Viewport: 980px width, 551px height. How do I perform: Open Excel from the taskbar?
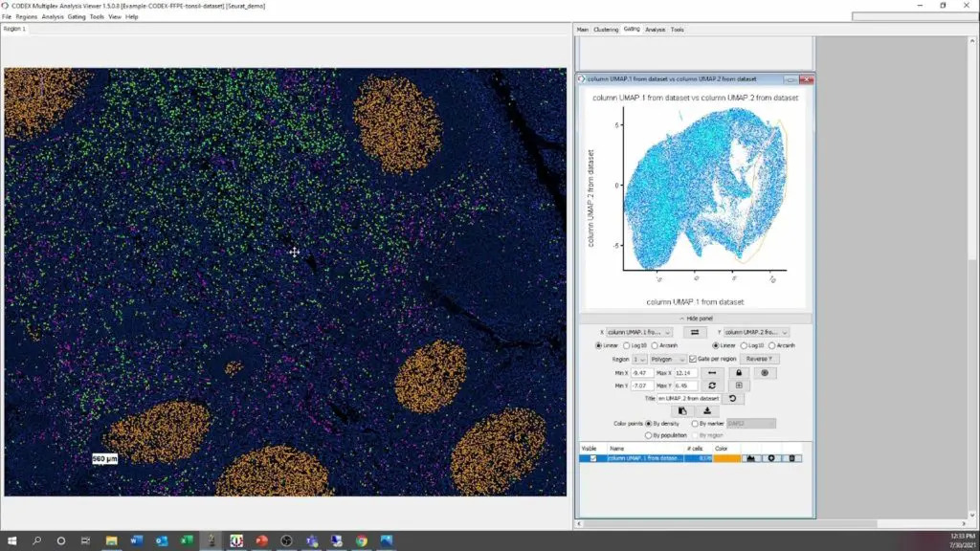[x=187, y=540]
